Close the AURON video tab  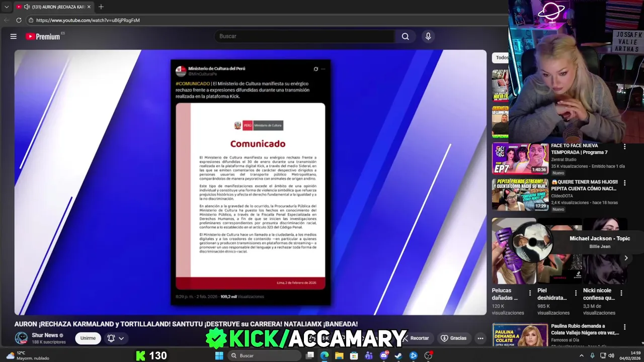tap(89, 7)
